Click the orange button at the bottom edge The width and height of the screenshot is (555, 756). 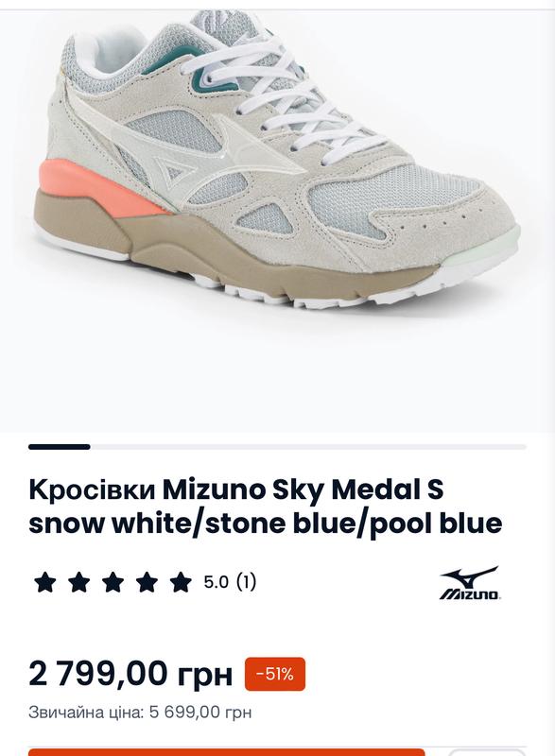click(227, 752)
